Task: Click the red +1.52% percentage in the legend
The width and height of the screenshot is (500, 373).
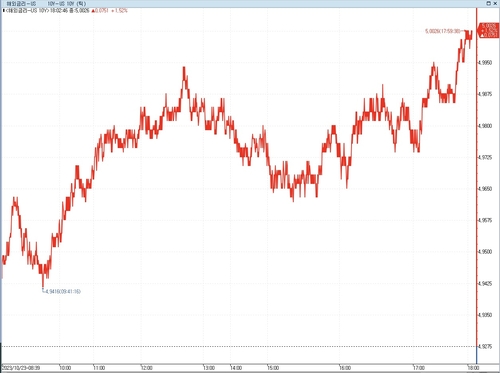Action: tap(120, 11)
